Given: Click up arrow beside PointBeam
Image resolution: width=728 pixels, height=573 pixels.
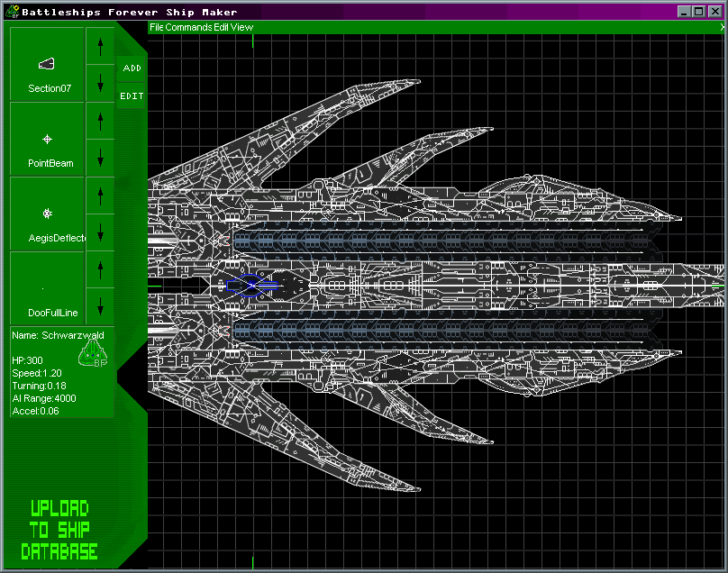Looking at the screenshot, I should (100, 120).
